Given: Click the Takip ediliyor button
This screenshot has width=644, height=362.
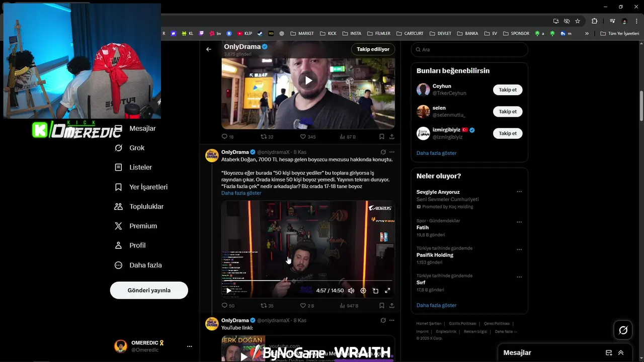Looking at the screenshot, I should [373, 49].
